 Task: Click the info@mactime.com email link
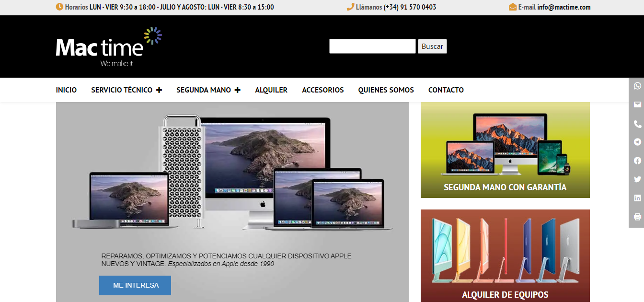tap(564, 7)
